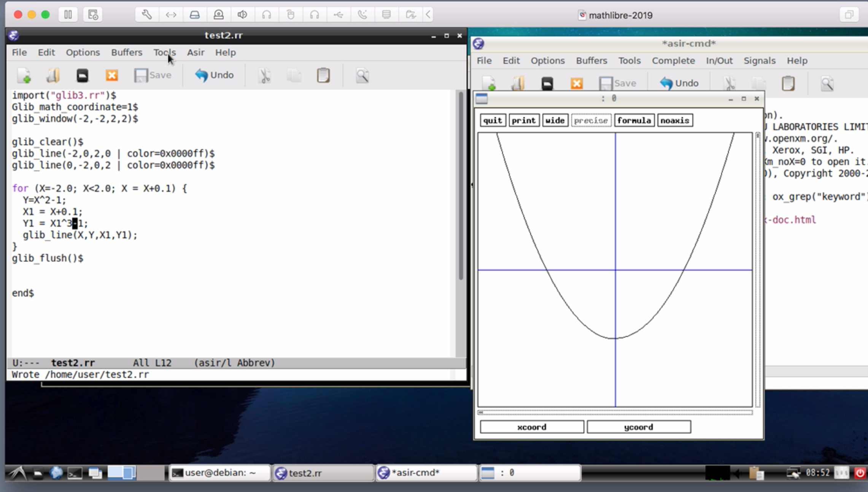
Task: Click the VM snapshot icon beside the pause button
Action: click(92, 14)
